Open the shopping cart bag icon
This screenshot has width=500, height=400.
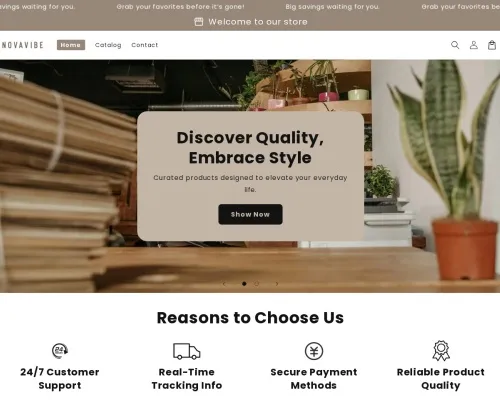pos(492,45)
